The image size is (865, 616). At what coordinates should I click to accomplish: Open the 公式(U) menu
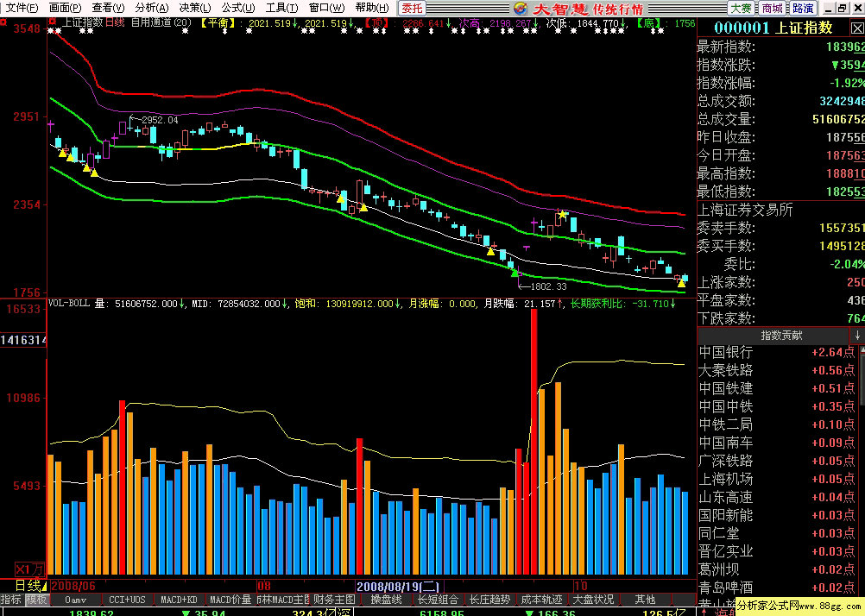(x=238, y=8)
